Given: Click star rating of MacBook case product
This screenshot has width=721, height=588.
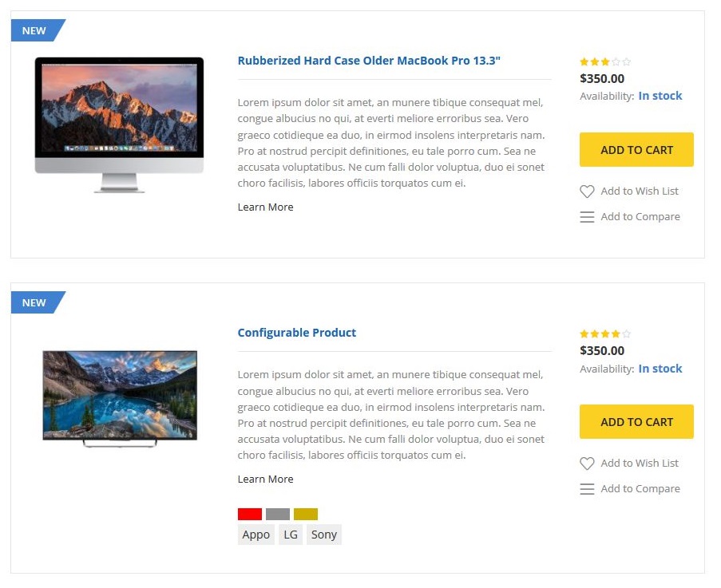Looking at the screenshot, I should 605,61.
